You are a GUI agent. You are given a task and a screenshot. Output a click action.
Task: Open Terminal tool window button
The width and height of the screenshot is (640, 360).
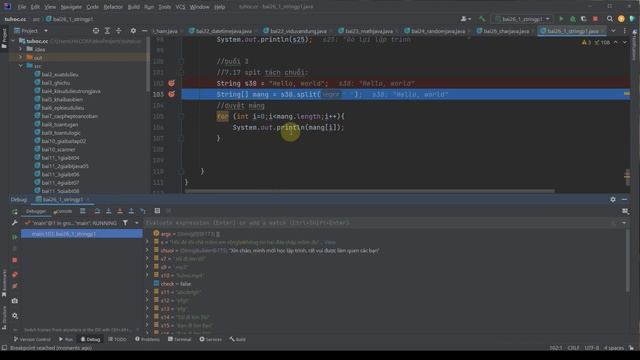tap(179, 339)
